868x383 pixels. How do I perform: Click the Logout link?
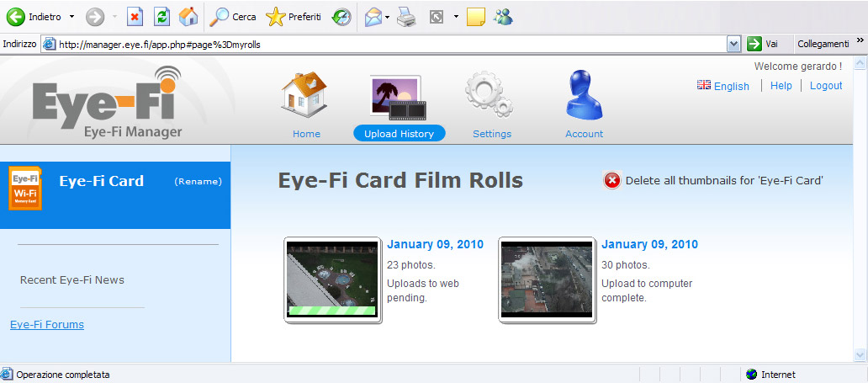[826, 85]
